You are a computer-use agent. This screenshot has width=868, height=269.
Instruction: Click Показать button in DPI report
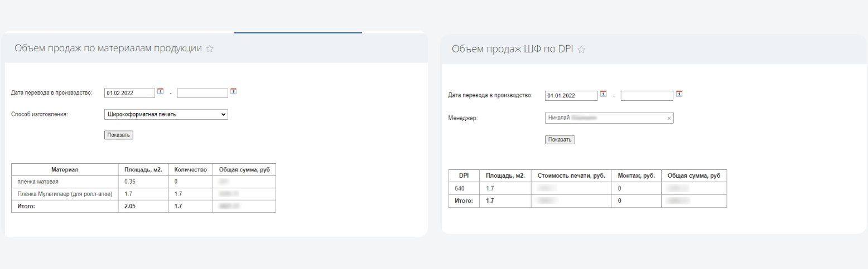click(560, 140)
